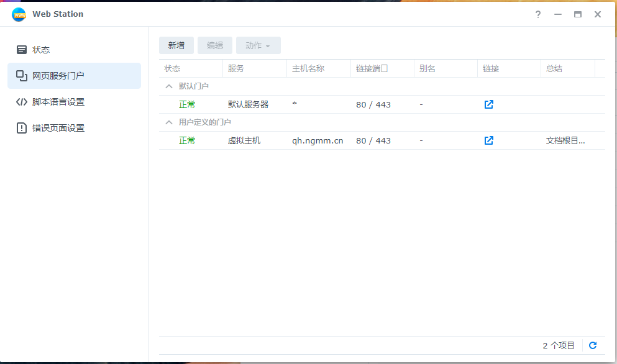Collapse the 默认门户 group
The image size is (617, 364).
click(x=168, y=86)
